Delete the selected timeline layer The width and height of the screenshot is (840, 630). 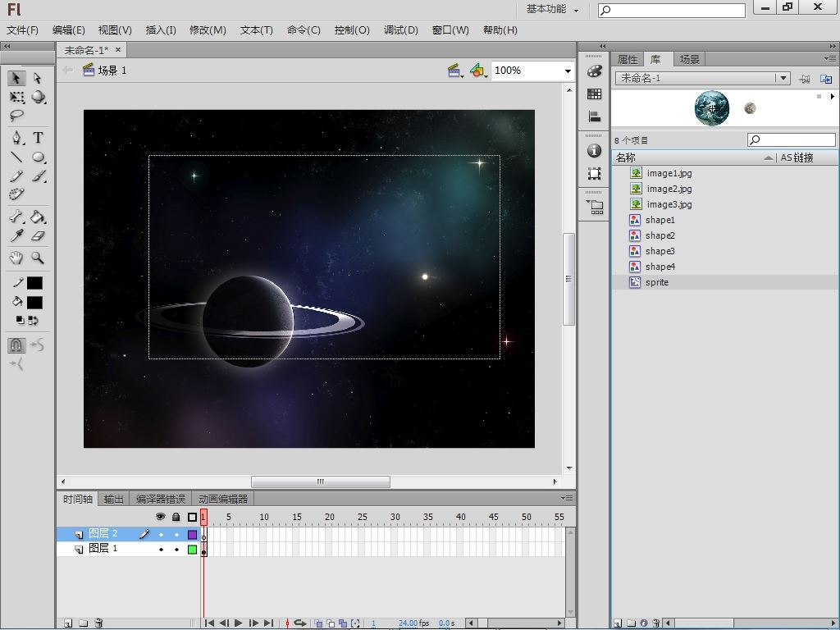(98, 623)
